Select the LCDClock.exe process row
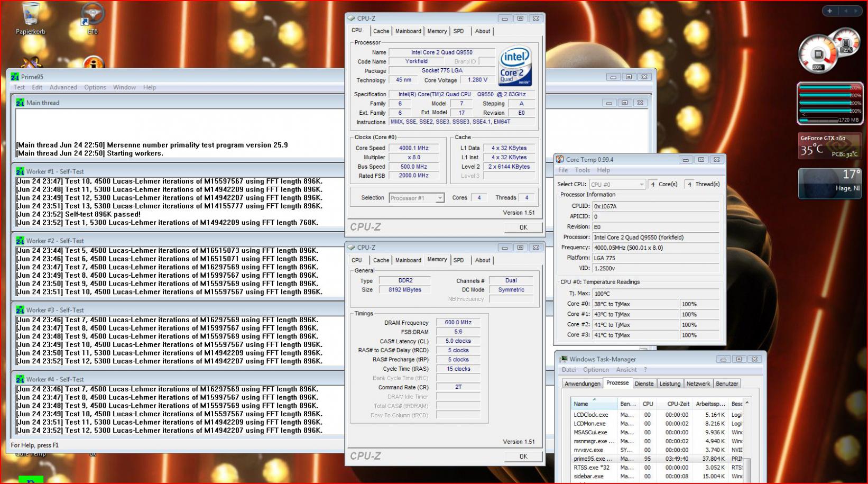868x484 pixels. click(x=657, y=415)
